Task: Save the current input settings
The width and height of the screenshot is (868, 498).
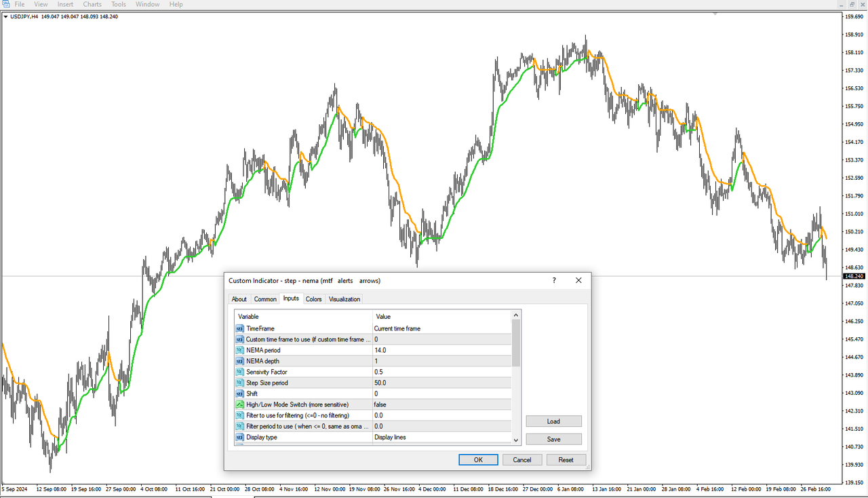Action: point(553,439)
